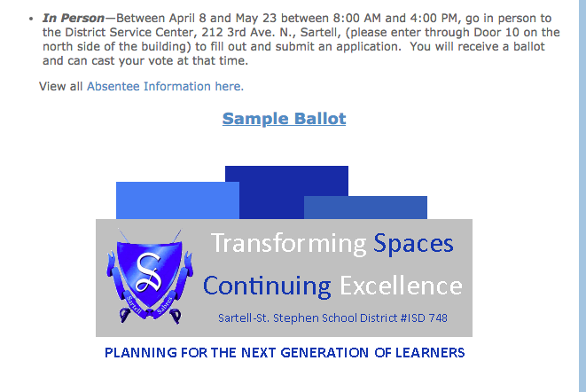586x392 pixels.
Task: Select the medium blue rectangle on right
Action: pyautogui.click(x=365, y=208)
